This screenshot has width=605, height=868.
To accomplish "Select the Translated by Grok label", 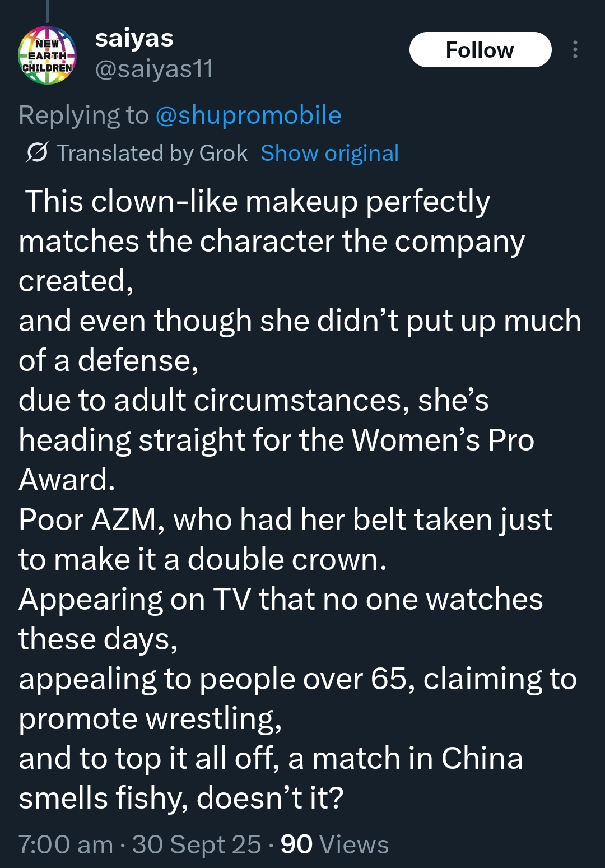I will [x=152, y=153].
